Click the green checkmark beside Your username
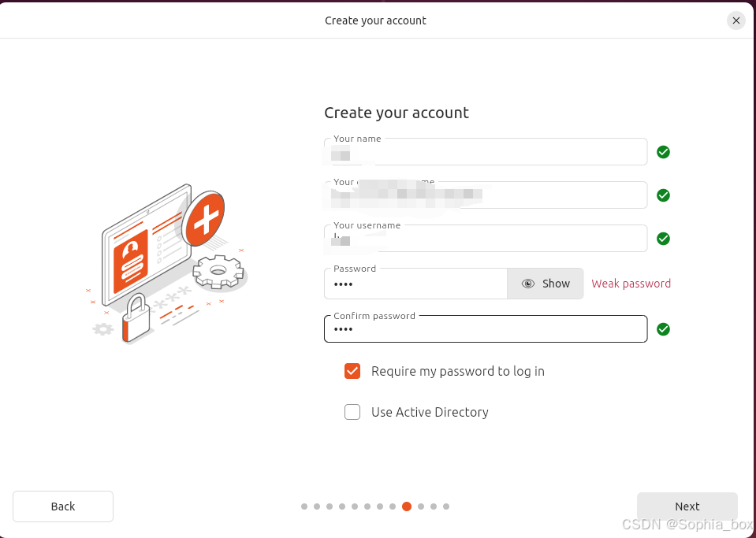The width and height of the screenshot is (756, 538). click(663, 239)
